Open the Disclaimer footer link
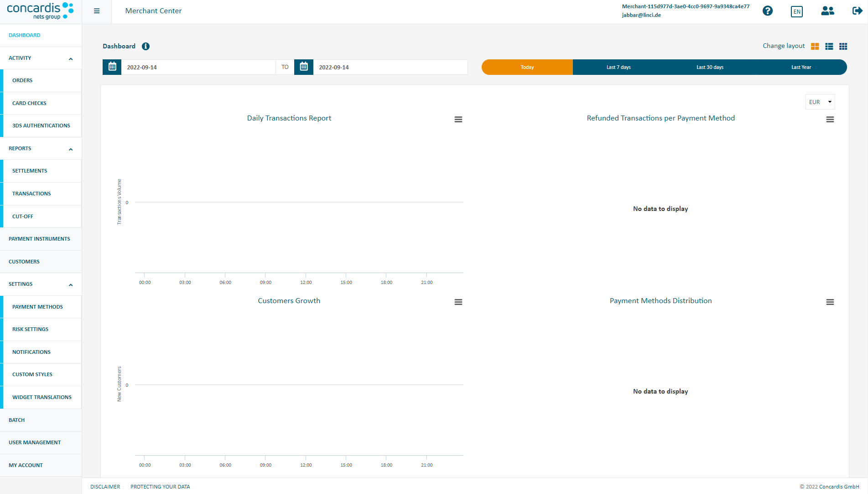 105,487
